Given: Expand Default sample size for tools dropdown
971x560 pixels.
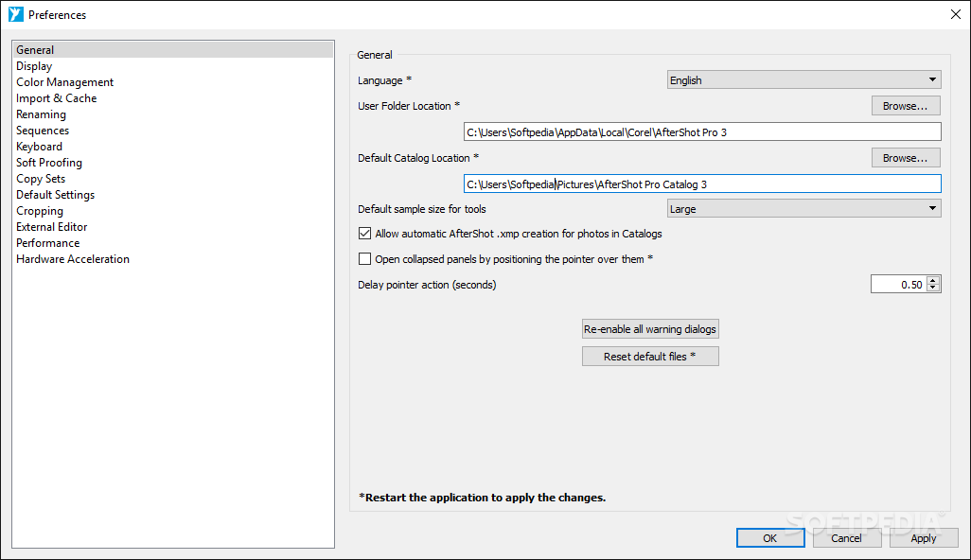Looking at the screenshot, I should point(803,208).
